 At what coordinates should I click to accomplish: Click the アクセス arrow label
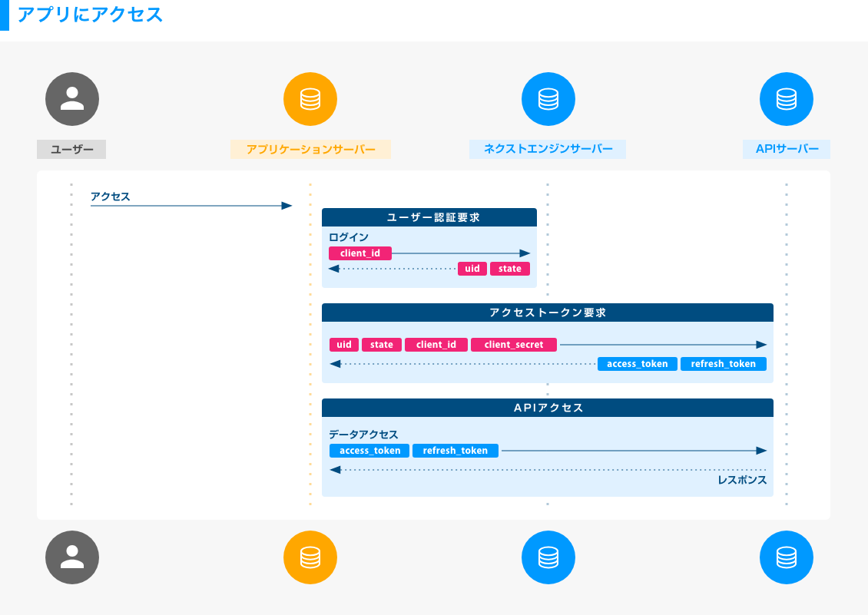point(110,196)
